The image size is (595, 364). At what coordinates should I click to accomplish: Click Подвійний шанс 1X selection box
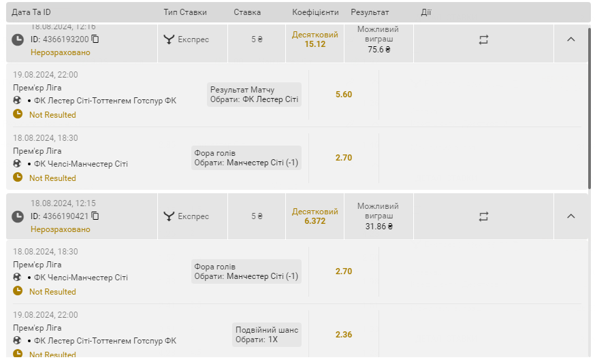tap(267, 335)
